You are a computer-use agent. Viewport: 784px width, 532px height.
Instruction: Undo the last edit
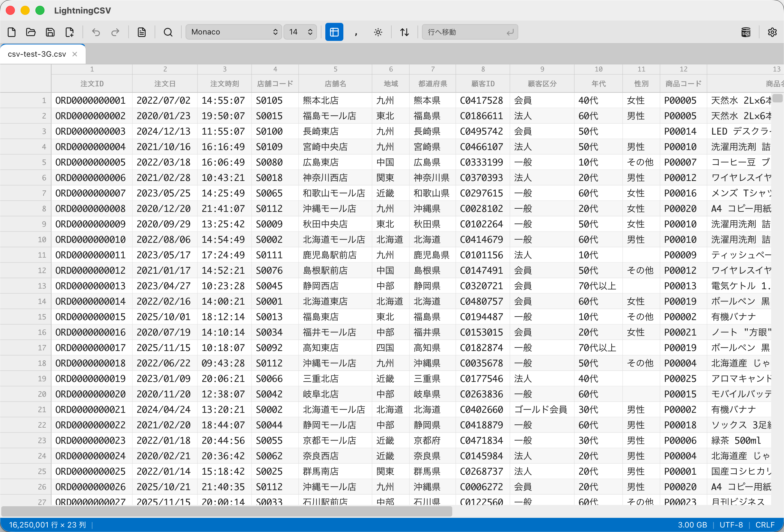(96, 32)
